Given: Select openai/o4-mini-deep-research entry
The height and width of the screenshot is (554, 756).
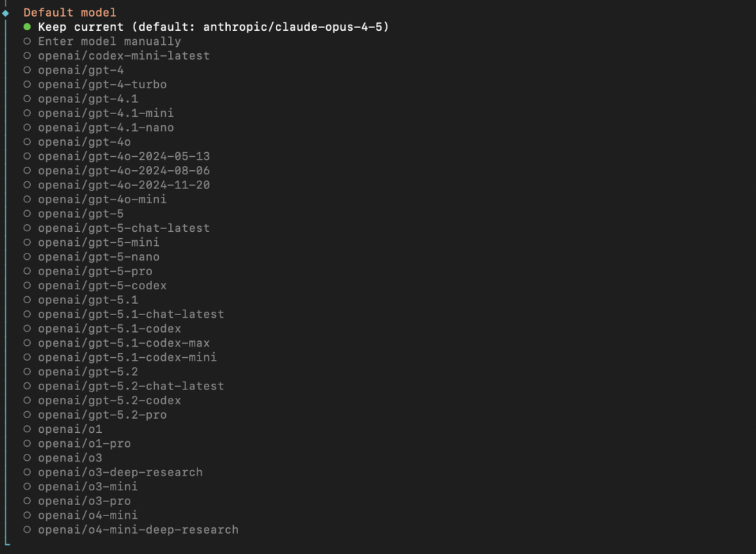Looking at the screenshot, I should [x=138, y=529].
